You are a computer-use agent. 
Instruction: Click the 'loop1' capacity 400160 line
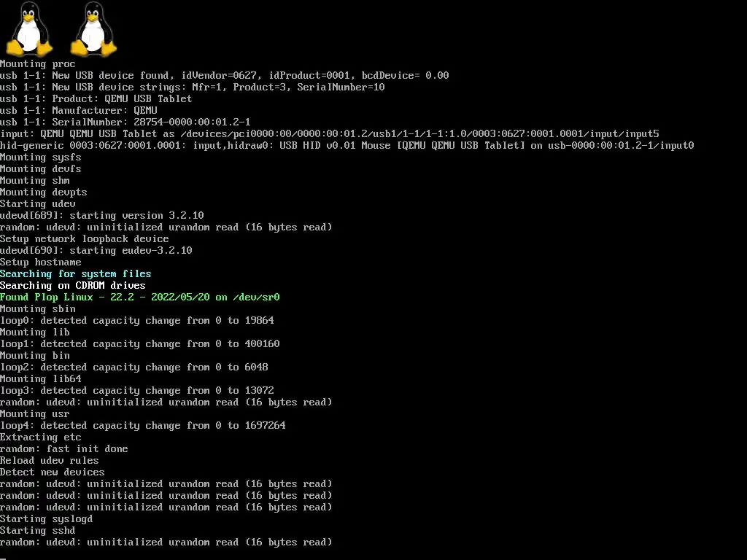140,344
